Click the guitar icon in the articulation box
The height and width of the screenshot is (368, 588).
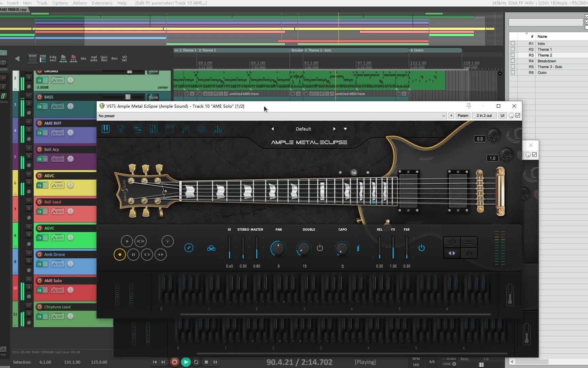(452, 242)
